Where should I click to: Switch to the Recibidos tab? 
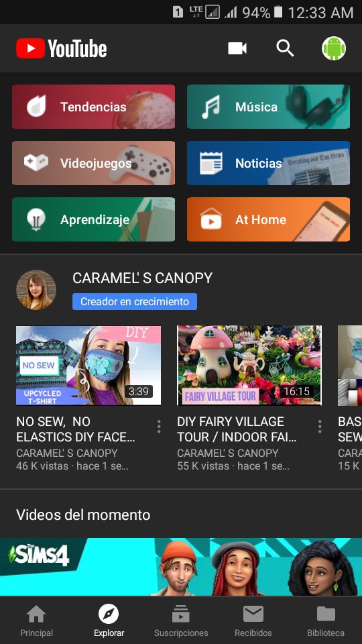pos(253,620)
